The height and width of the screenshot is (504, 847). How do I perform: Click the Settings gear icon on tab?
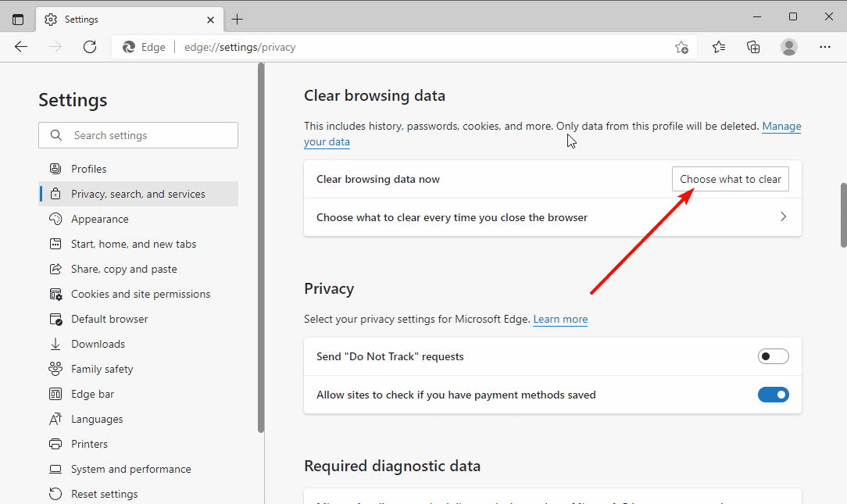(51, 20)
